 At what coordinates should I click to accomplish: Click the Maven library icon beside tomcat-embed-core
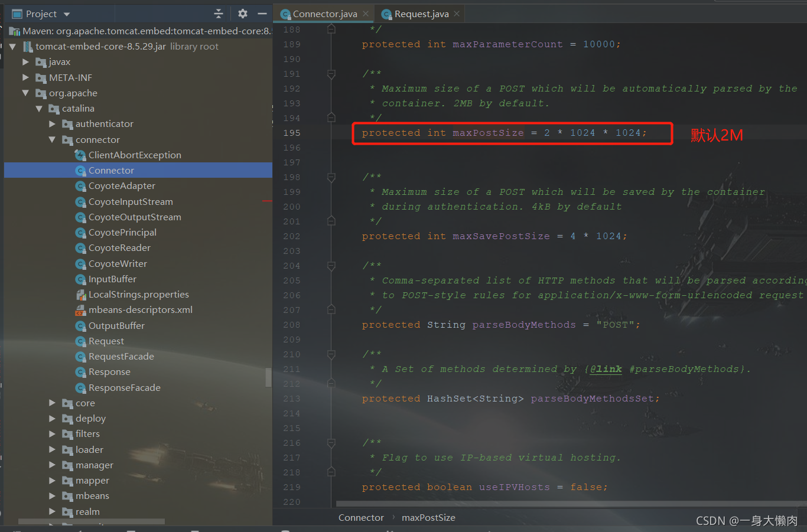pos(15,30)
